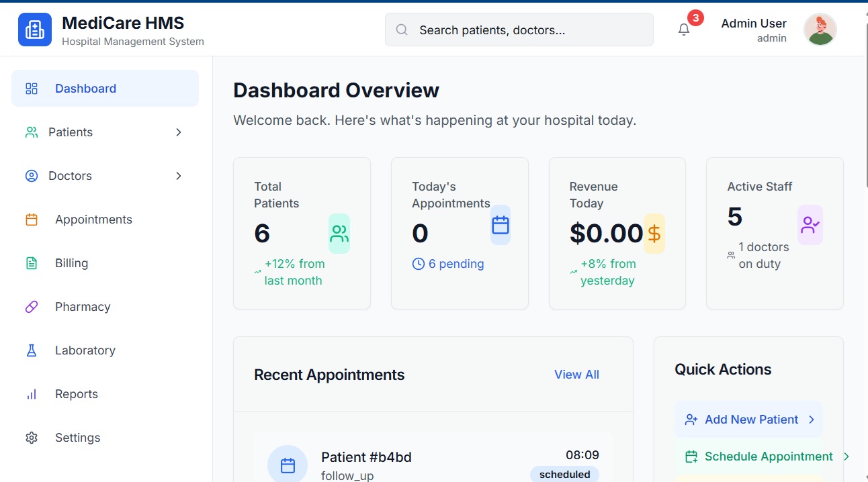The width and height of the screenshot is (868, 482).
Task: Click the View All appointments link
Action: [x=576, y=375]
